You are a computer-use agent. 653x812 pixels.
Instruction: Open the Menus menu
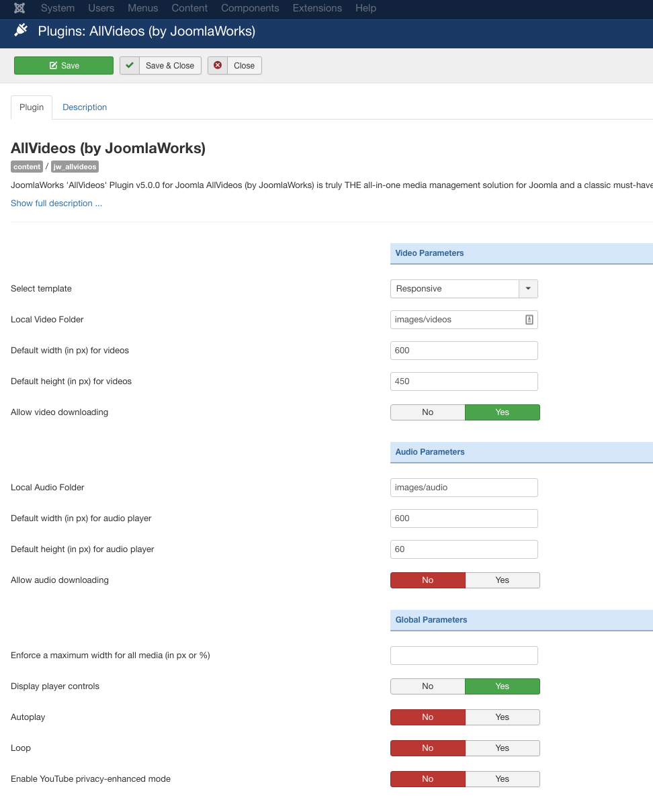click(x=143, y=8)
